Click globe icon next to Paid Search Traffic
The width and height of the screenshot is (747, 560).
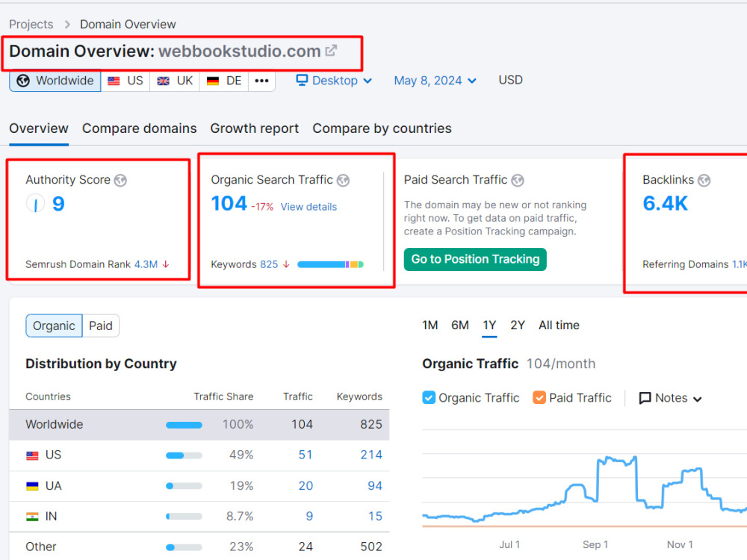point(518,180)
